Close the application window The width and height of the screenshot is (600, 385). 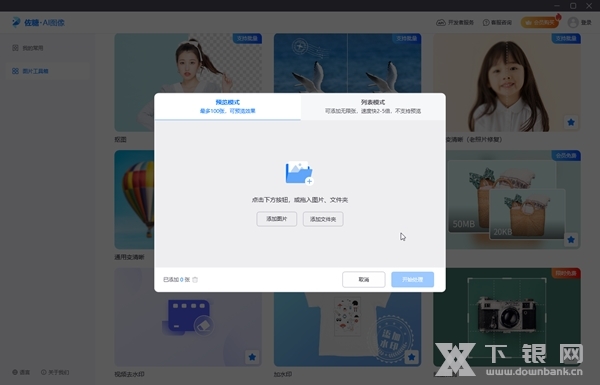pos(589,6)
